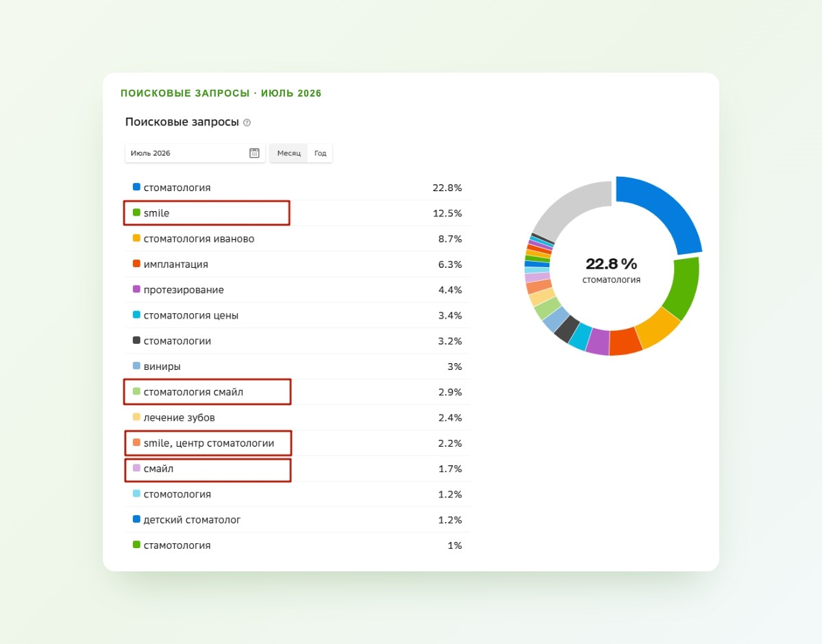Click the детский стоматолог query row
This screenshot has width=822, height=644.
(x=297, y=519)
